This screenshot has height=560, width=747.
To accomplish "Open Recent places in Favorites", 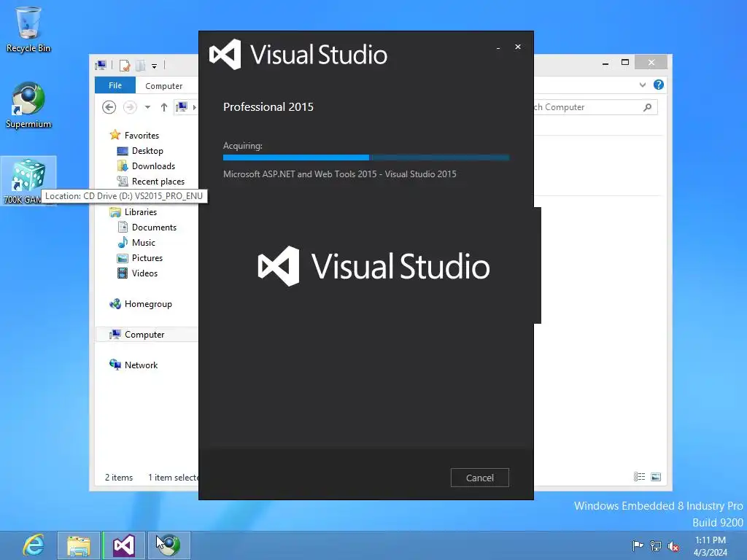I will click(x=158, y=181).
